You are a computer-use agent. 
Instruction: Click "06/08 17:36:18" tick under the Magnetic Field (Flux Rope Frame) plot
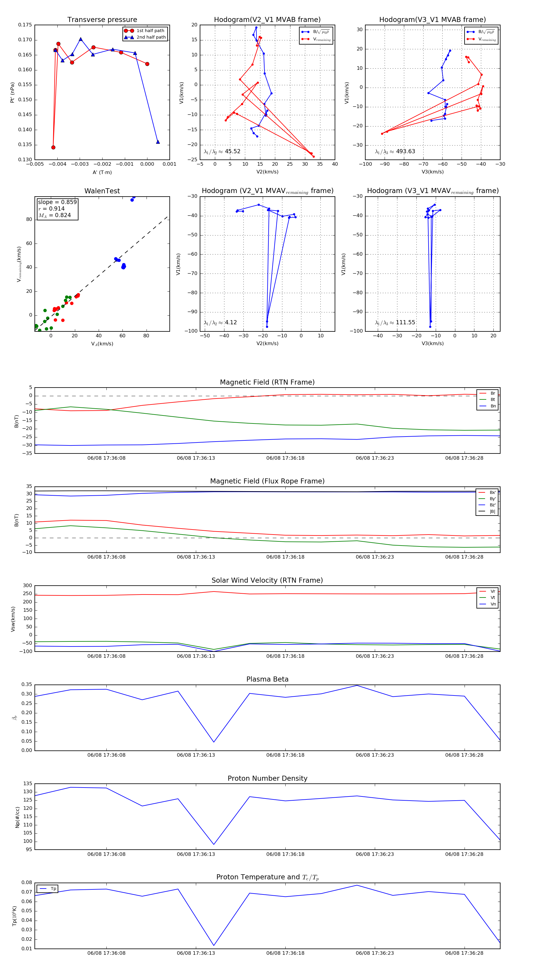point(285,557)
